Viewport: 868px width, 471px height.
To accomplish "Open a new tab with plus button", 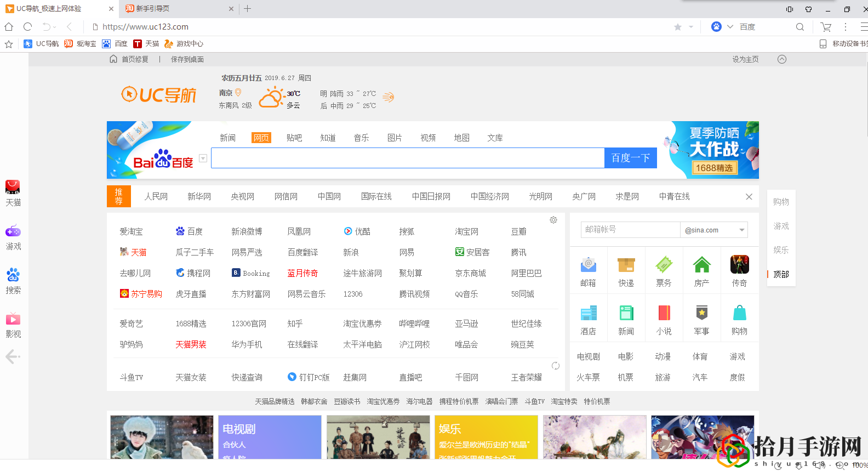I will 247,9.
